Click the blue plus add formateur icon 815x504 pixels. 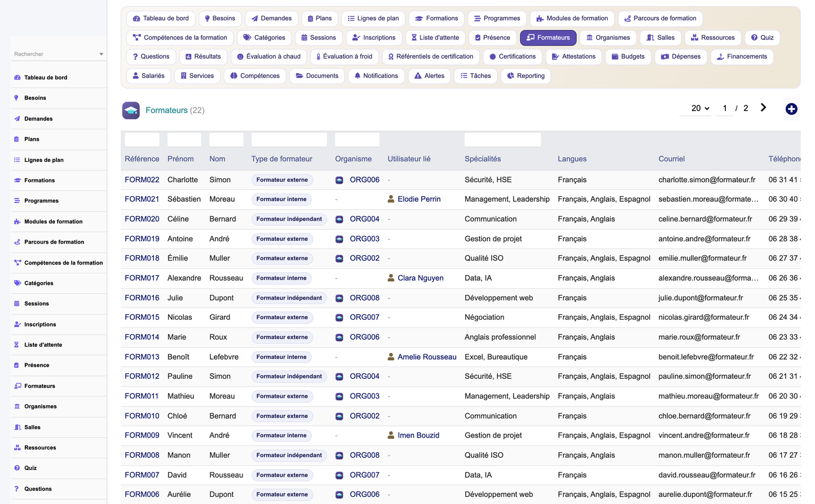coord(791,109)
